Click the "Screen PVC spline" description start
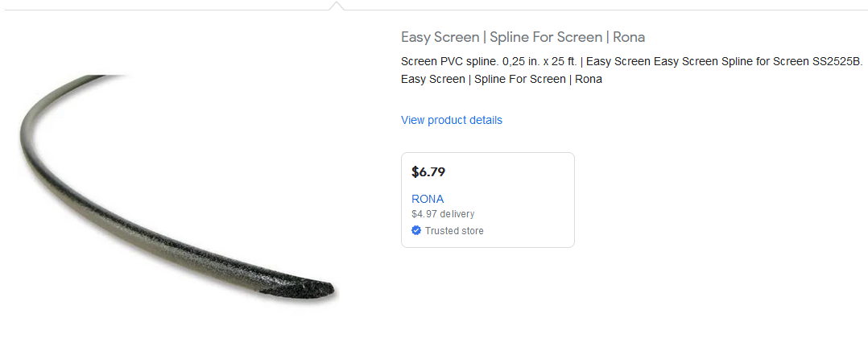The image size is (868, 363). point(447,62)
